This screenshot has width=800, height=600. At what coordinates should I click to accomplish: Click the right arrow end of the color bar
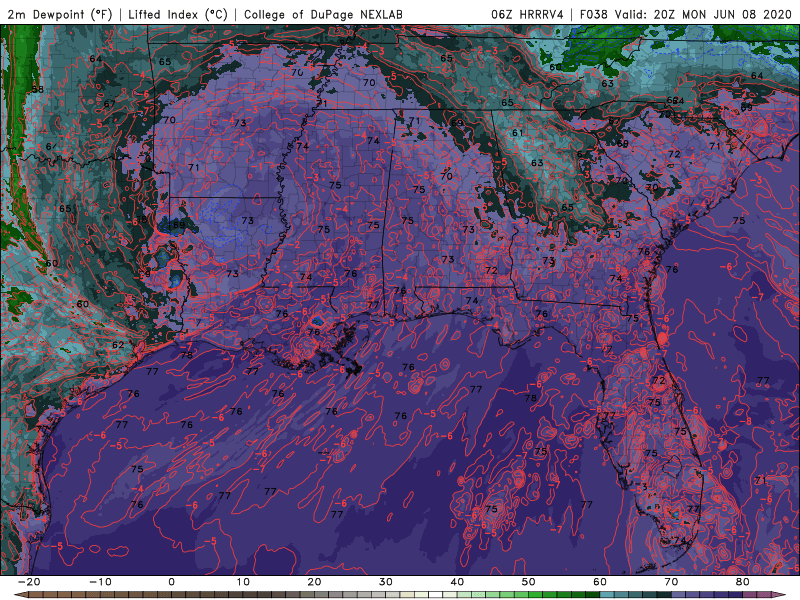coord(779,595)
